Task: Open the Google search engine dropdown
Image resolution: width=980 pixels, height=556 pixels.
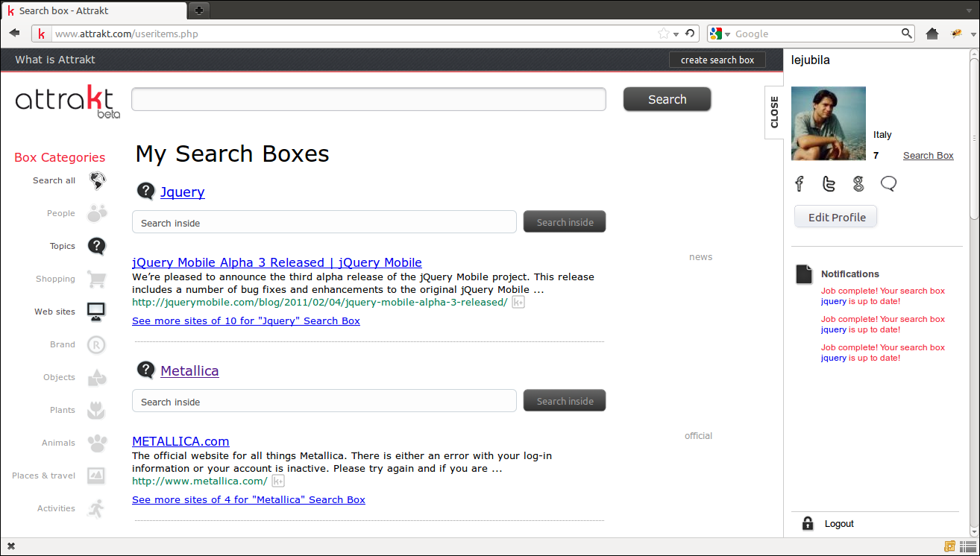Action: [720, 34]
